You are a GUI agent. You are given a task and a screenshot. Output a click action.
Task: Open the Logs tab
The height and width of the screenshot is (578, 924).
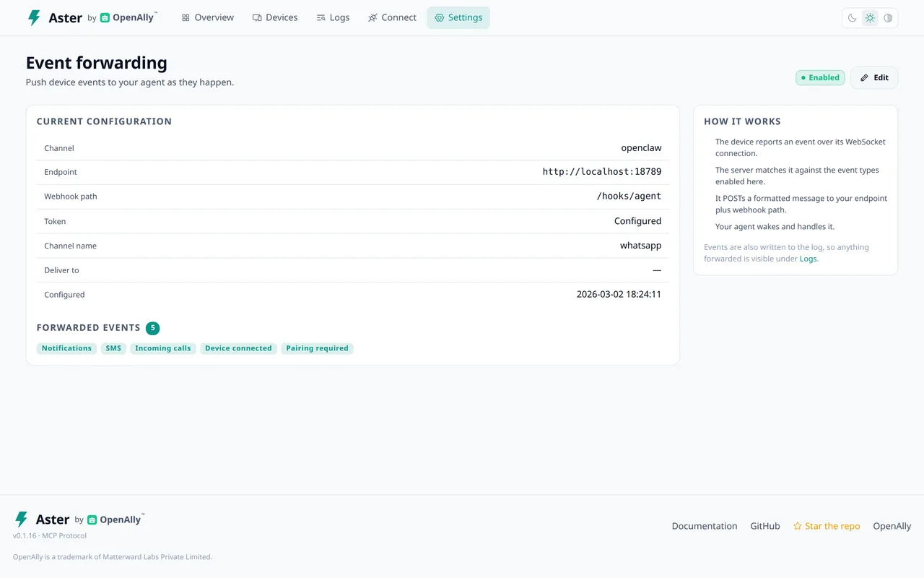coord(333,17)
